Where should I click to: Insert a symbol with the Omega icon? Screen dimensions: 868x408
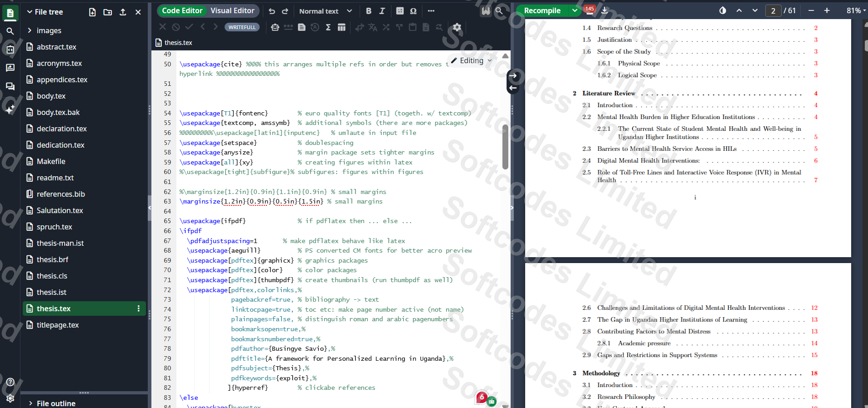(x=413, y=11)
